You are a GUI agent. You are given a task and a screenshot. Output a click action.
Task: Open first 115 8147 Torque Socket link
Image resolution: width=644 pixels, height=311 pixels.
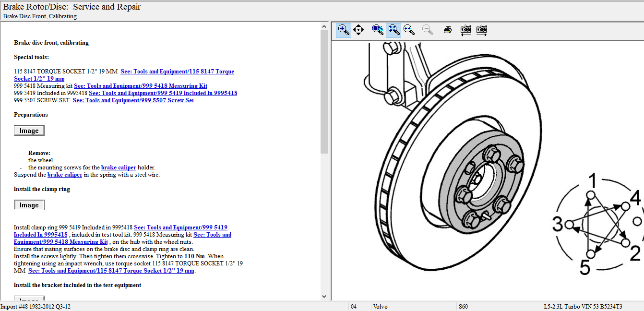[177, 72]
